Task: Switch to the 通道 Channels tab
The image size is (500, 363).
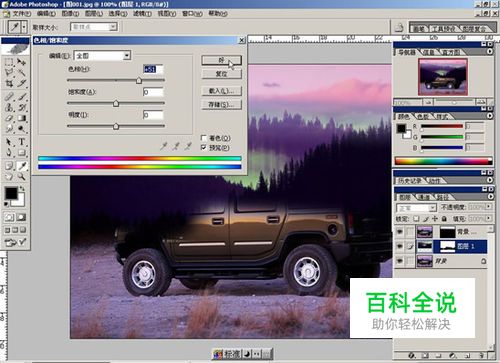Action: click(x=424, y=198)
